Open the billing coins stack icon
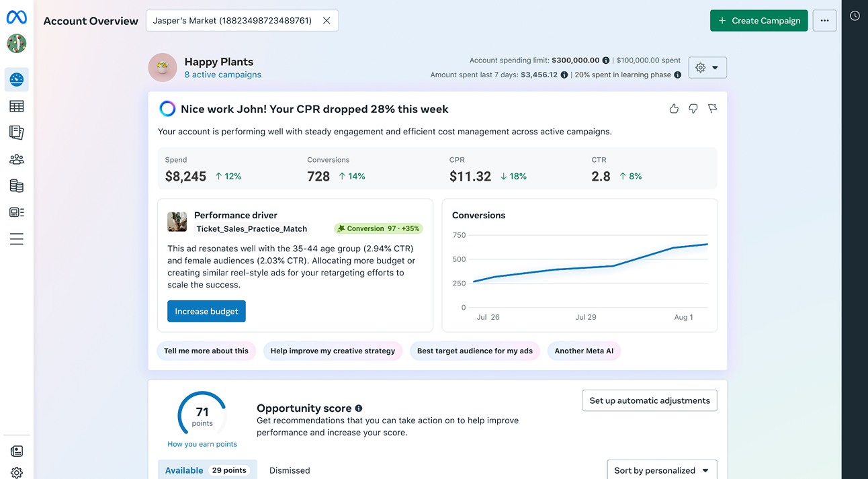Screen dimensions: 868x479 tap(17, 186)
